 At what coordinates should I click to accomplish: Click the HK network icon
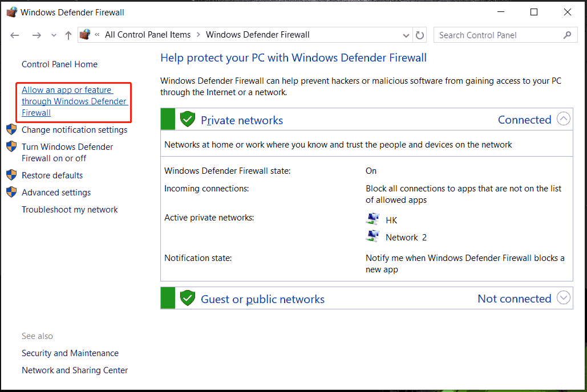click(373, 219)
